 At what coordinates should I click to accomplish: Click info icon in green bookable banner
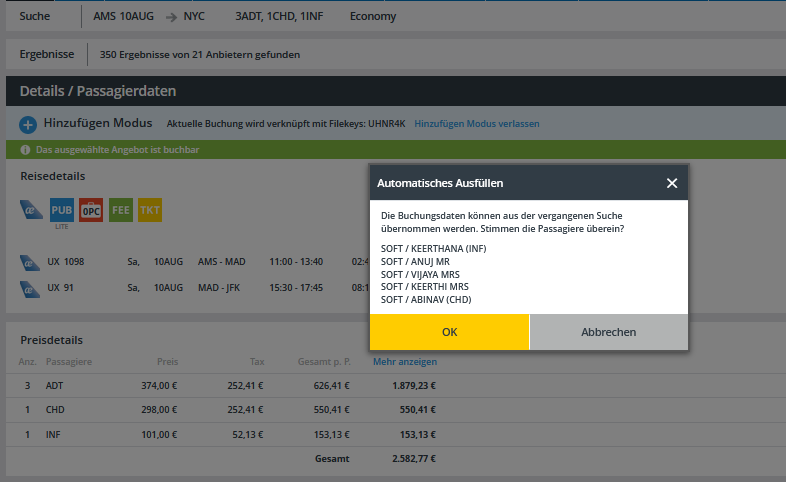click(25, 150)
